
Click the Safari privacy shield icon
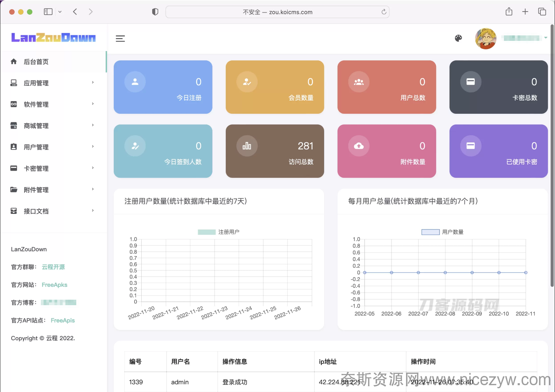(x=155, y=12)
